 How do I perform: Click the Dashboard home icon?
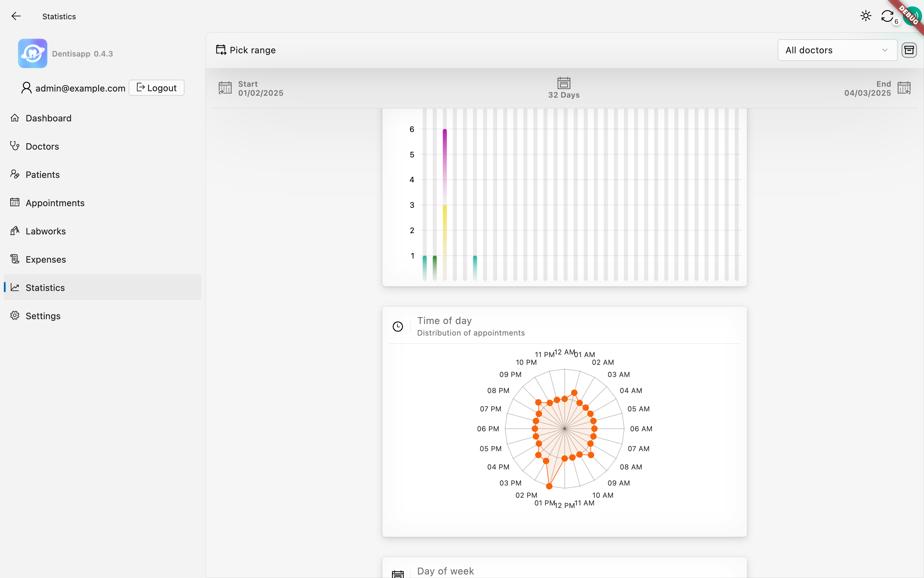click(15, 118)
